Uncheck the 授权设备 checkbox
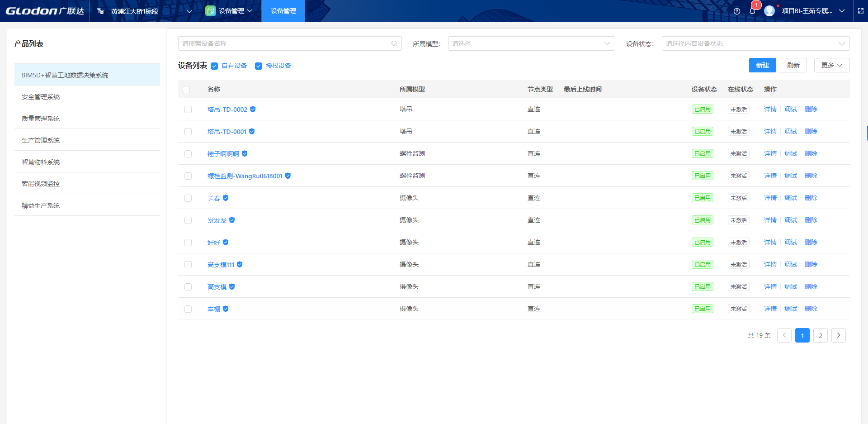Image resolution: width=868 pixels, height=424 pixels. click(259, 66)
